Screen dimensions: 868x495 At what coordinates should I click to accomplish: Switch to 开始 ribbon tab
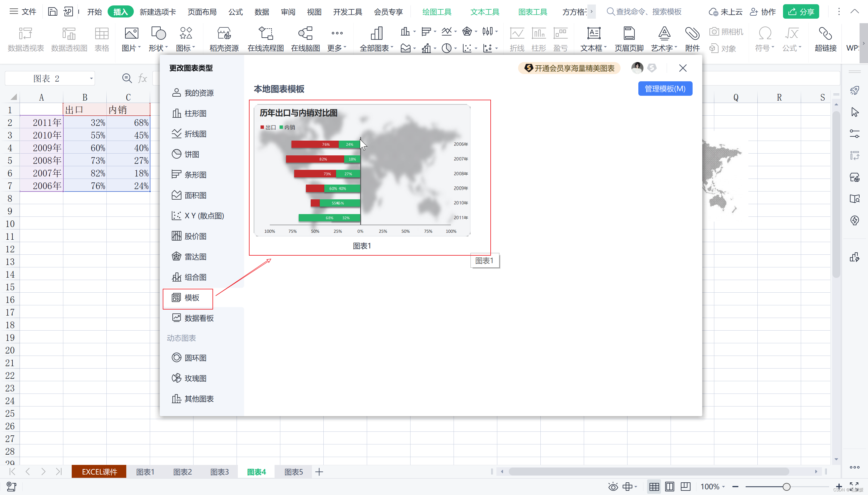(x=94, y=12)
